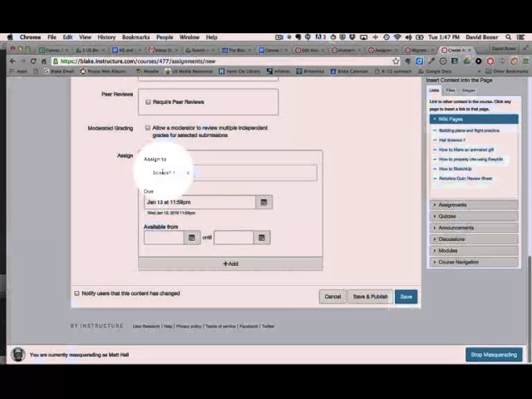This screenshot has width=532, height=399.
Task: Open the Apps bookmarks shortcut
Action: pos(18,71)
